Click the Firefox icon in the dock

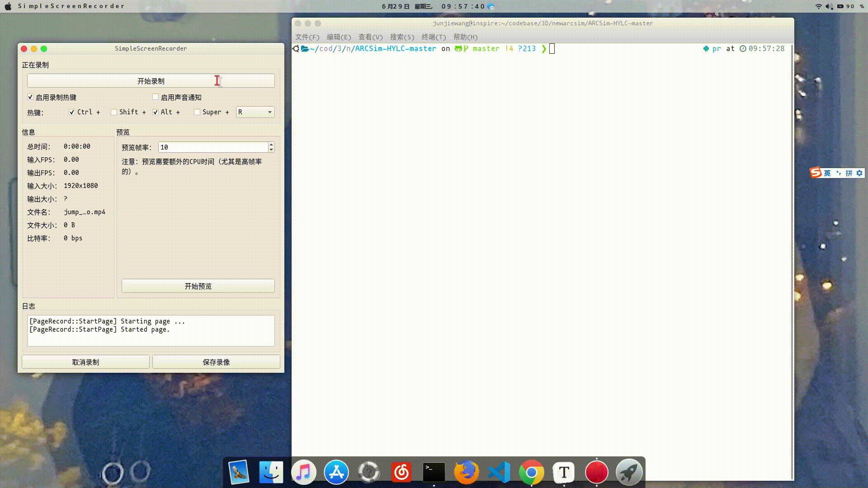(x=466, y=472)
